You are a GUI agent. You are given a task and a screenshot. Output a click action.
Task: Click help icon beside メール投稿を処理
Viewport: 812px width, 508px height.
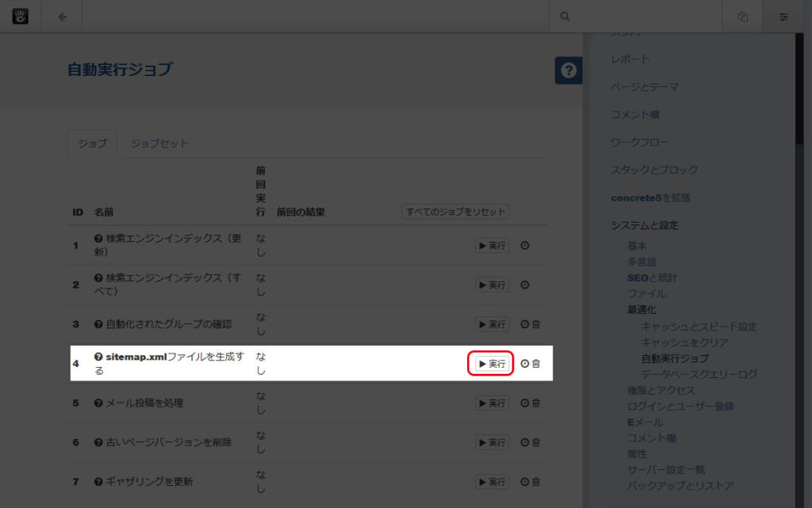[98, 403]
